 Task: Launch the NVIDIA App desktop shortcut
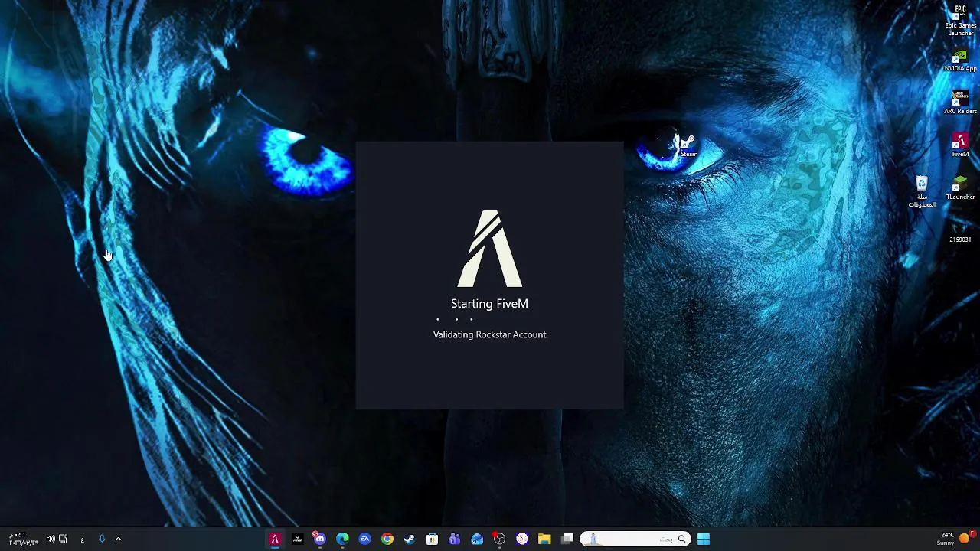coord(960,61)
